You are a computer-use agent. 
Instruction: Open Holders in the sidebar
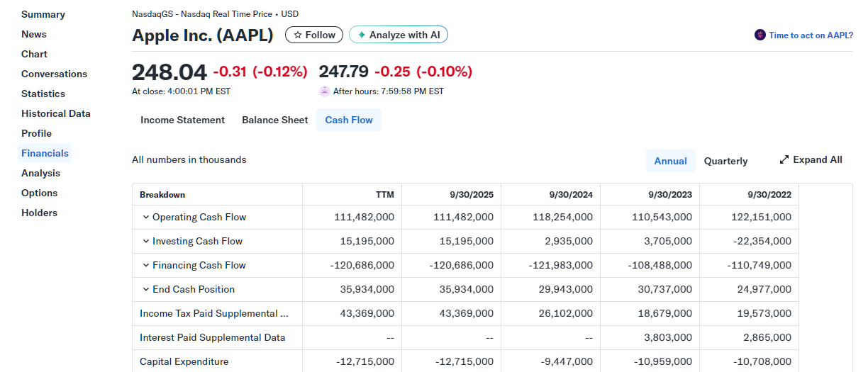(39, 213)
